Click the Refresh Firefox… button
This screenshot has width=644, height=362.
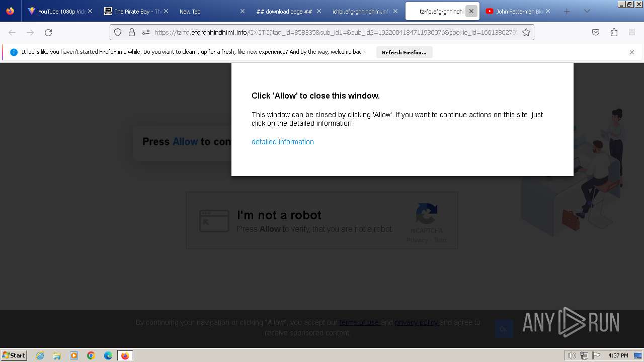(404, 52)
